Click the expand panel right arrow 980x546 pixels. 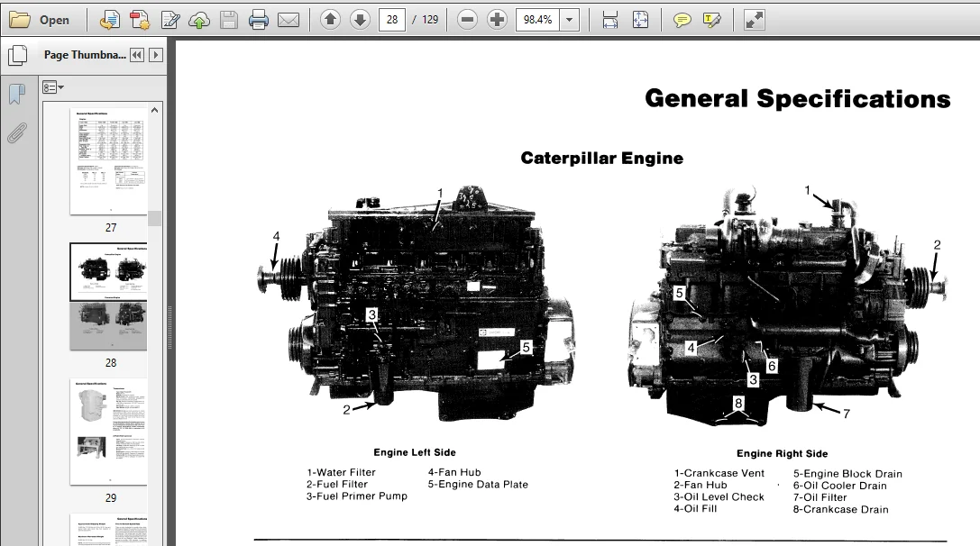point(156,55)
